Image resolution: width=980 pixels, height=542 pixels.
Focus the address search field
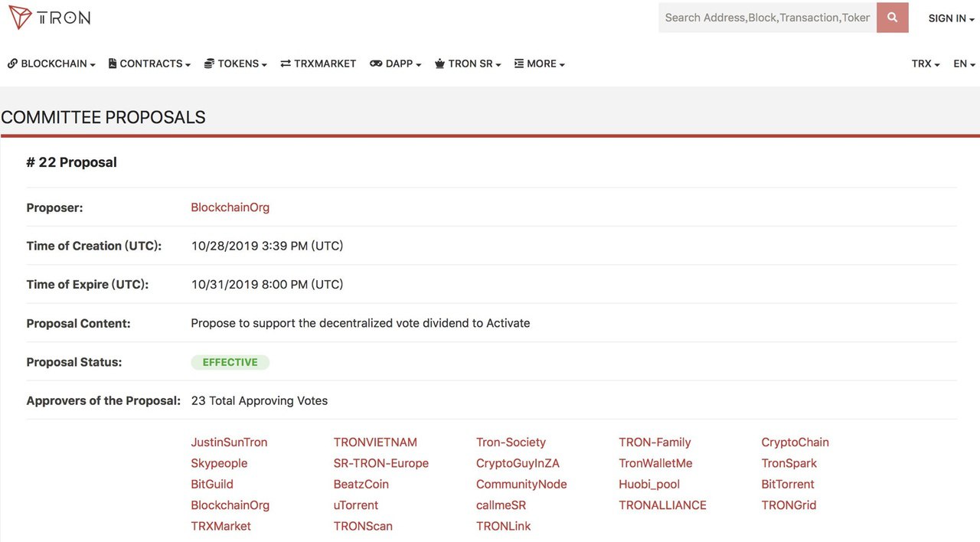point(767,18)
